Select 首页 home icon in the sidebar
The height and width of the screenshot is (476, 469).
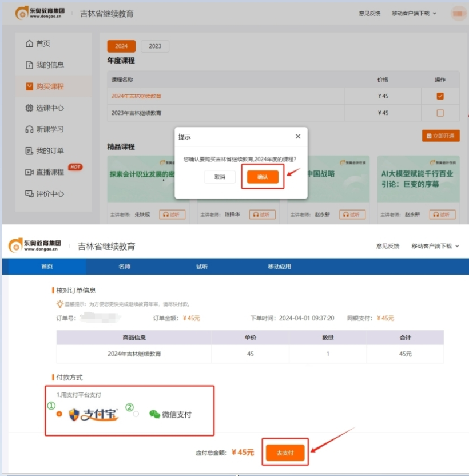[x=30, y=43]
